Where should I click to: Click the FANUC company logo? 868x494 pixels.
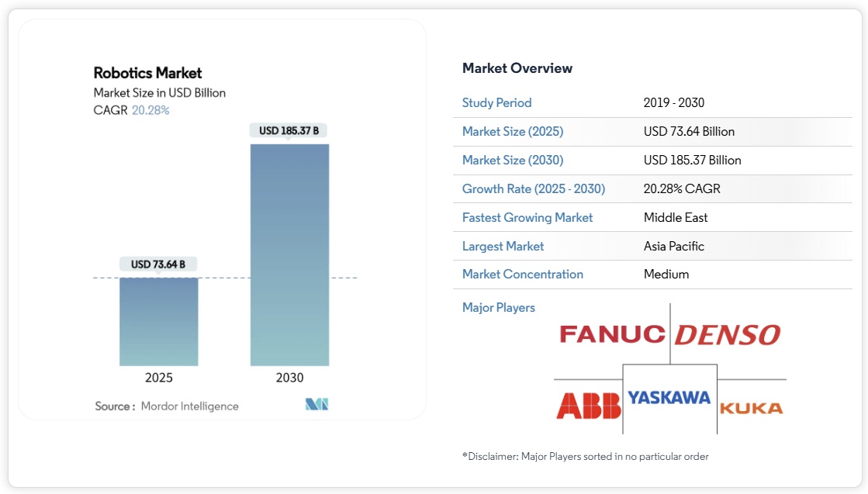click(612, 334)
